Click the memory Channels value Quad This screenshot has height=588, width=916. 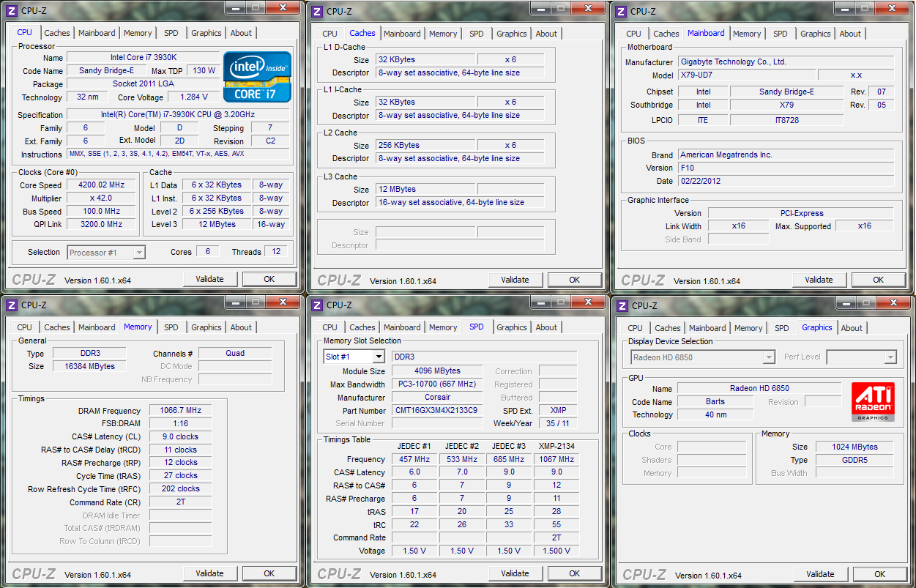(x=235, y=353)
